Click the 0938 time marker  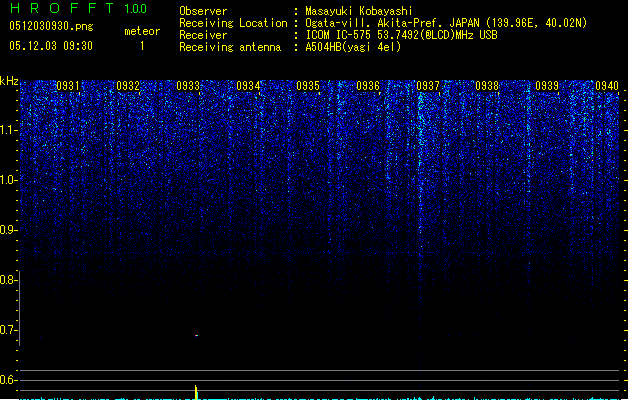487,86
